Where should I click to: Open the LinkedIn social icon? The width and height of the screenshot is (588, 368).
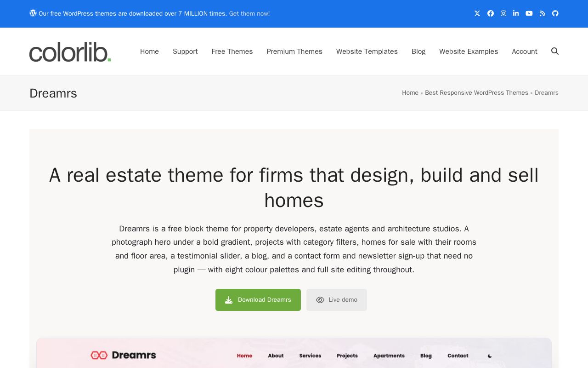[x=516, y=13]
